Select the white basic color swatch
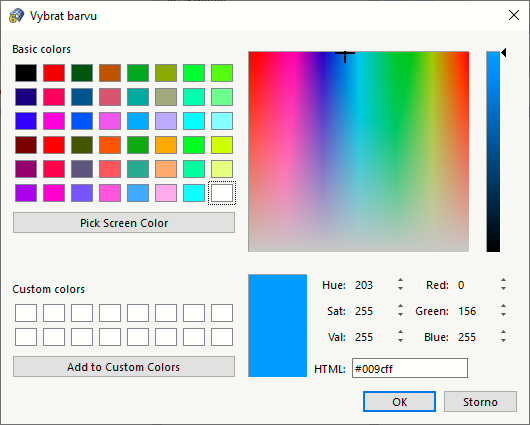Viewport: 530px width, 425px height. (x=222, y=193)
